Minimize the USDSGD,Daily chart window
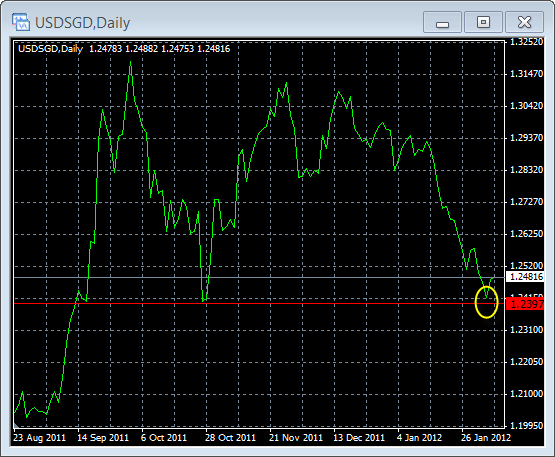The width and height of the screenshot is (555, 457). point(442,22)
